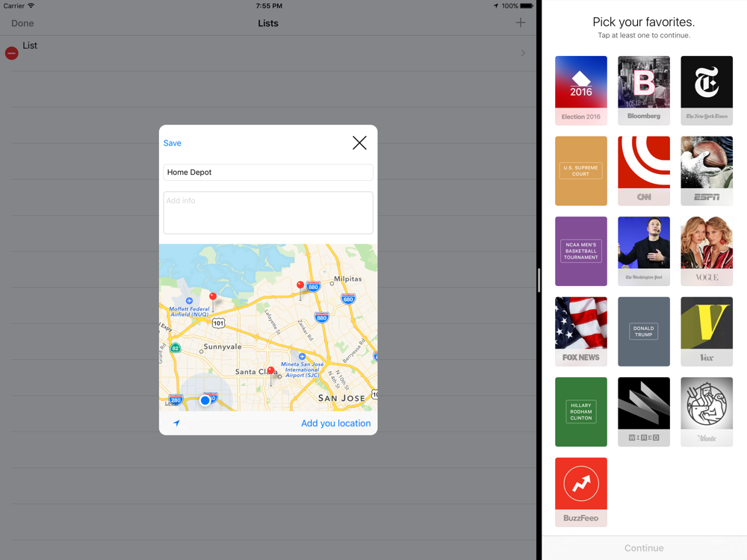
Task: Tap Continue at the bottom of News
Action: pos(644,548)
